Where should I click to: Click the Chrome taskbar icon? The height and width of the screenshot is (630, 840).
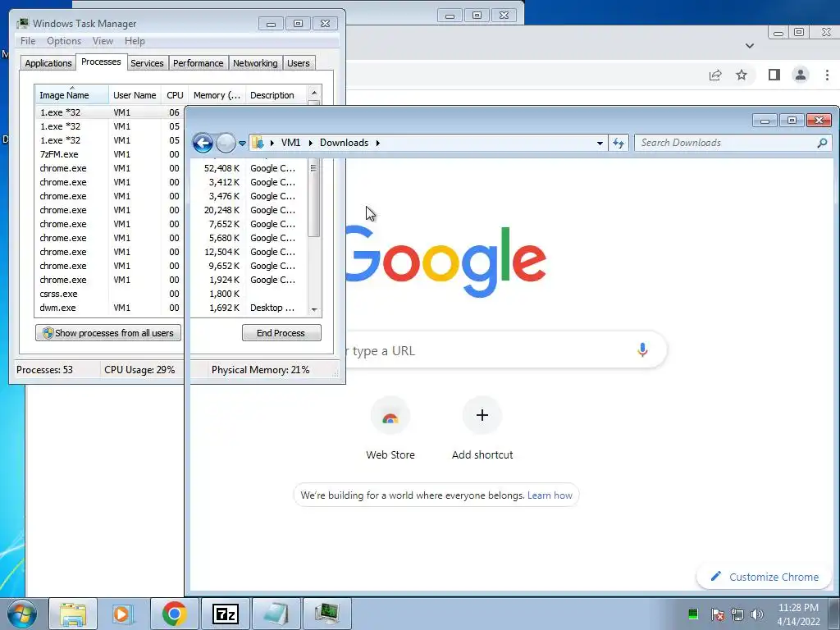pyautogui.click(x=174, y=614)
